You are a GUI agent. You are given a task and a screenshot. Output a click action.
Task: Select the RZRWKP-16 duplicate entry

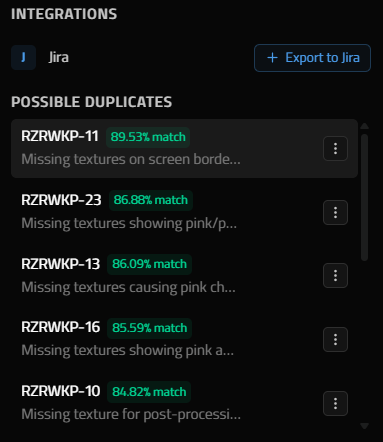[x=184, y=339]
